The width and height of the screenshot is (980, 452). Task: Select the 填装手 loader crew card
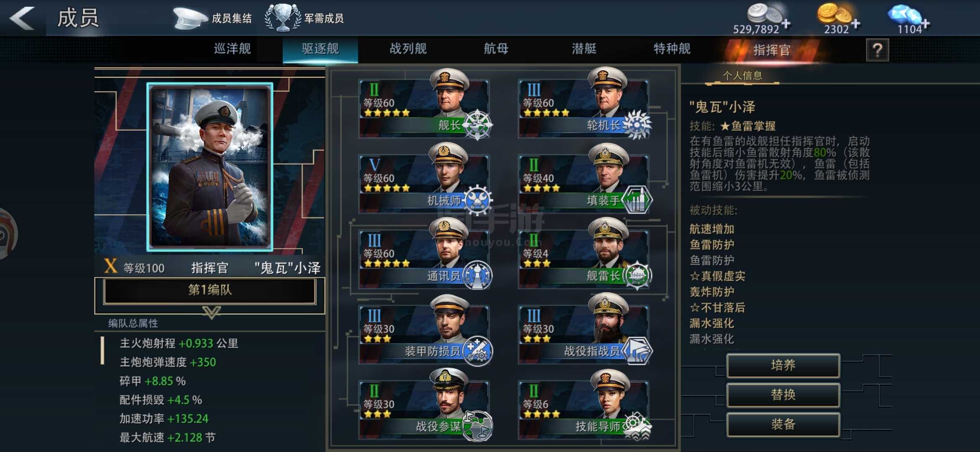point(583,183)
